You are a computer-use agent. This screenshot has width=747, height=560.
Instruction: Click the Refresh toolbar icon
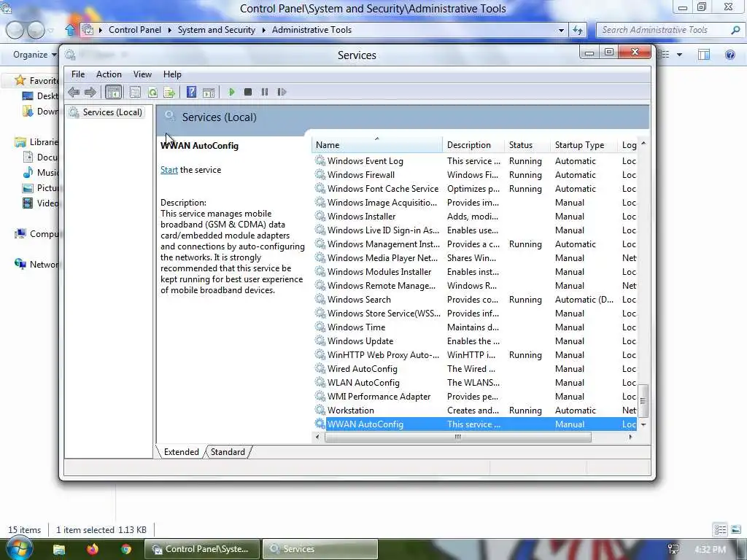click(152, 92)
